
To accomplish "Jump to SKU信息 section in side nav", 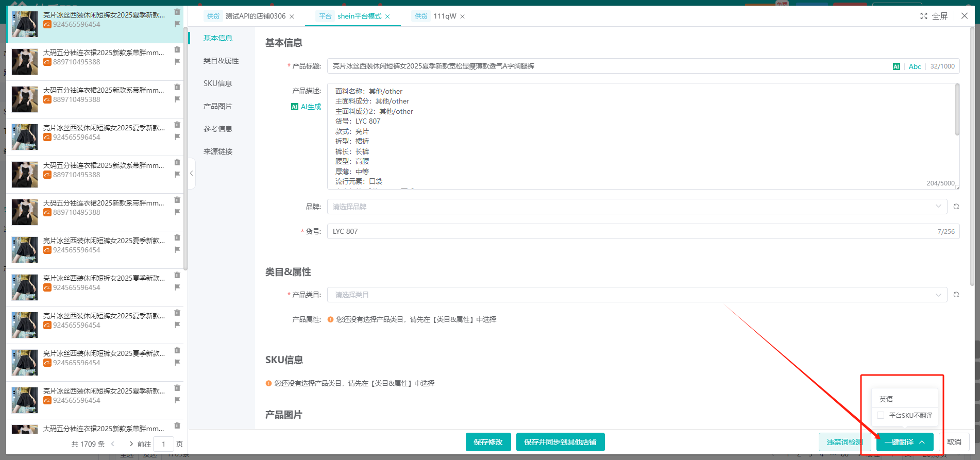I will click(x=217, y=83).
